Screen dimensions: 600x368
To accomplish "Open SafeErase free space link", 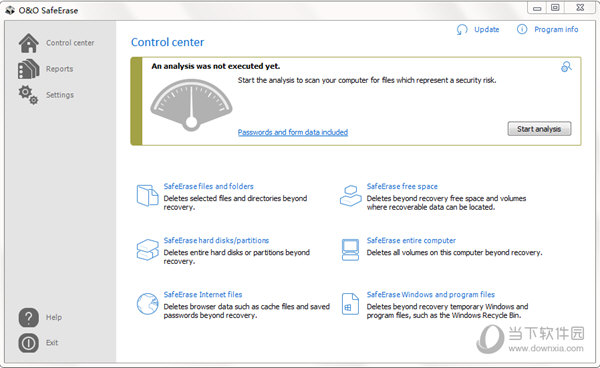I will (x=402, y=186).
